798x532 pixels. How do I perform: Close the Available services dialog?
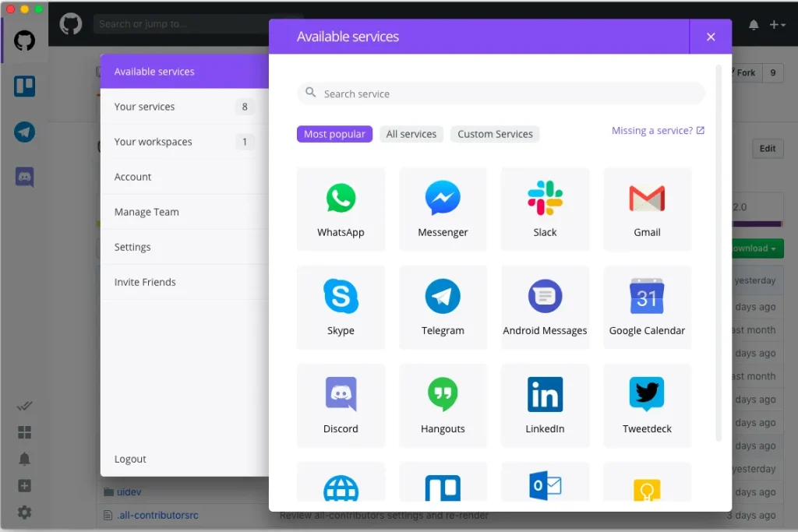(x=711, y=37)
